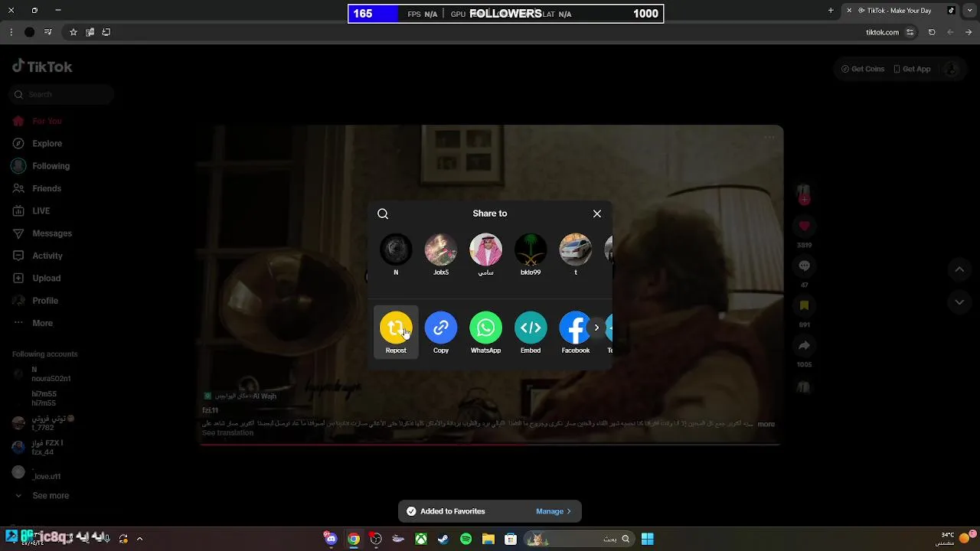Viewport: 980px width, 551px height.
Task: Click the share arrow icon on video
Action: 804,346
